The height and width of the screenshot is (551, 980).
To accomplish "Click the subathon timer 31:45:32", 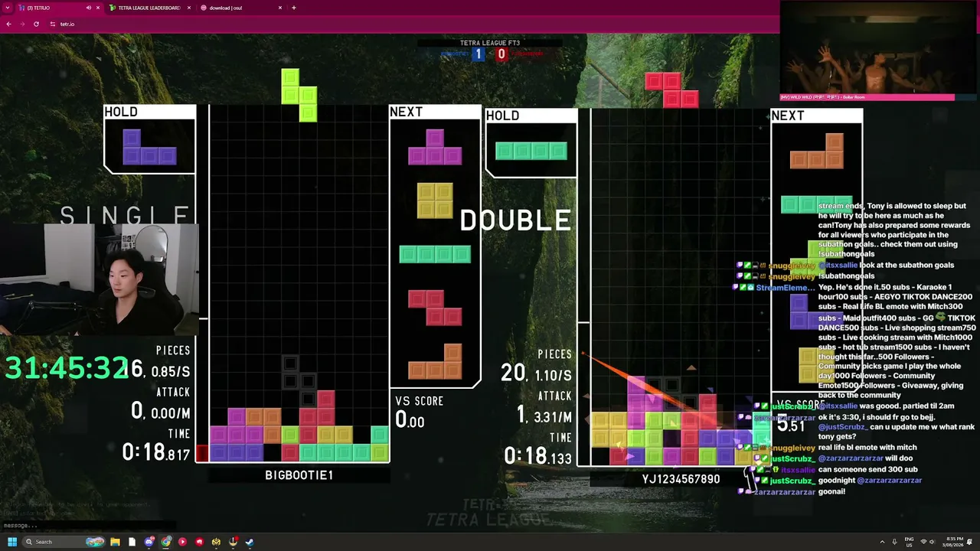I will pyautogui.click(x=67, y=369).
